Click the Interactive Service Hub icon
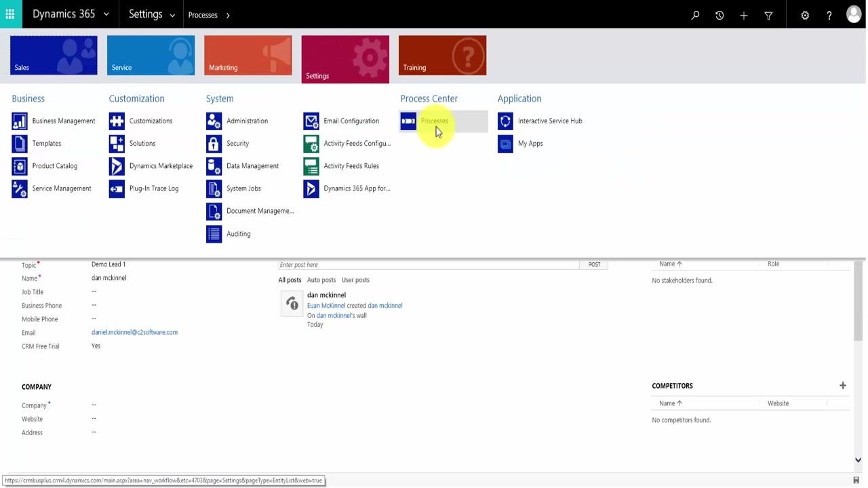Viewport: 868px width, 488px height. (x=505, y=121)
